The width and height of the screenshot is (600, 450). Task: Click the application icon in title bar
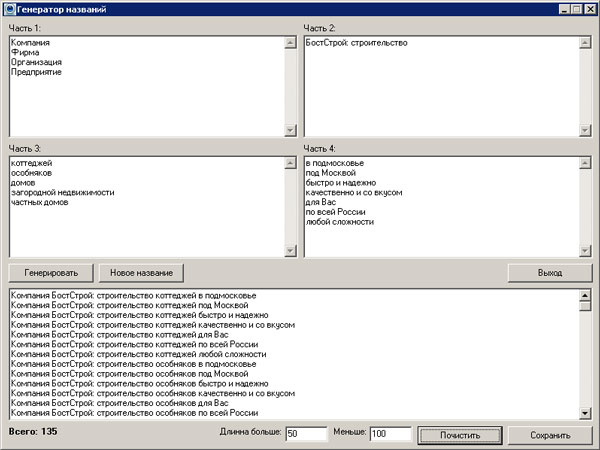[x=8, y=8]
